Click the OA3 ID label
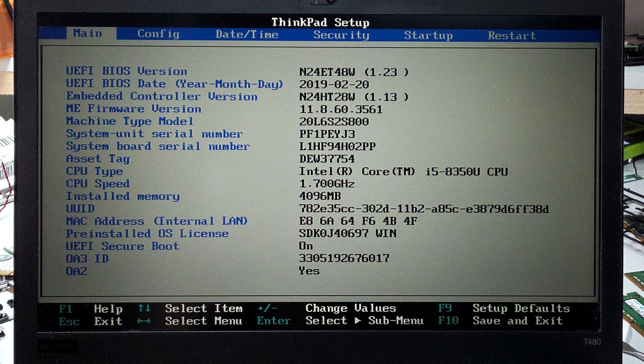644x364 pixels. tap(87, 259)
